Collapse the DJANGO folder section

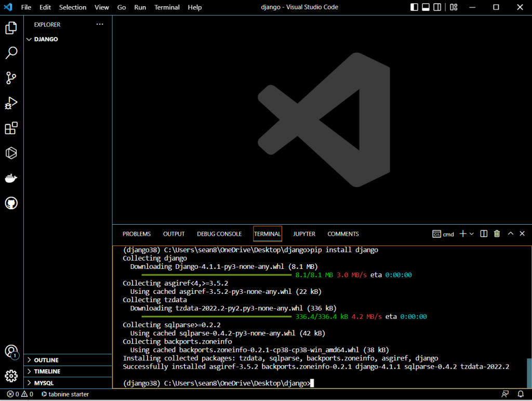tap(68, 39)
